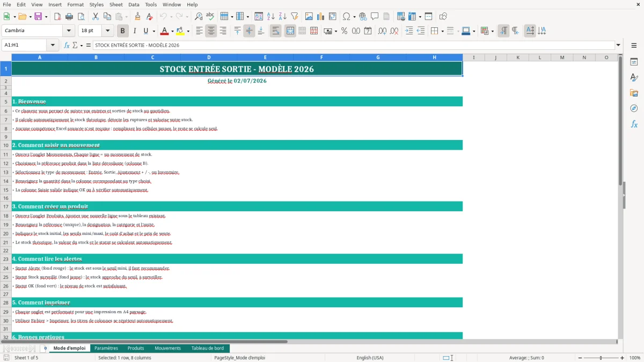
Task: Cut the selection with scissors icon
Action: point(95,17)
